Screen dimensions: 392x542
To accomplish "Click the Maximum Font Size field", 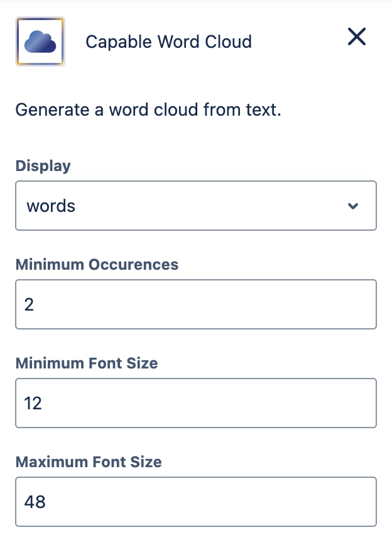I will (195, 502).
